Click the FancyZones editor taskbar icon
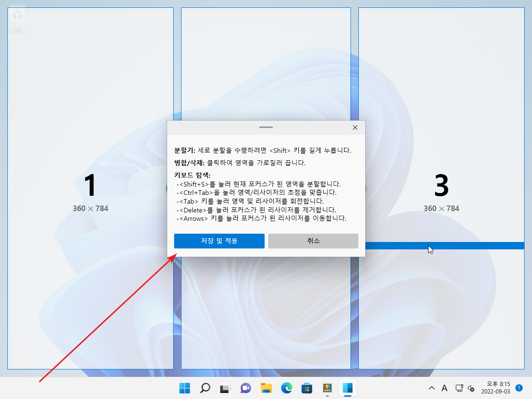The width and height of the screenshot is (532, 399). coord(348,388)
